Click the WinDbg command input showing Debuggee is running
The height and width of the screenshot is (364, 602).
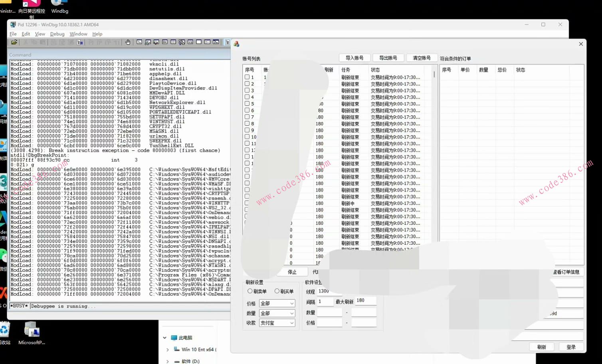pos(130,306)
